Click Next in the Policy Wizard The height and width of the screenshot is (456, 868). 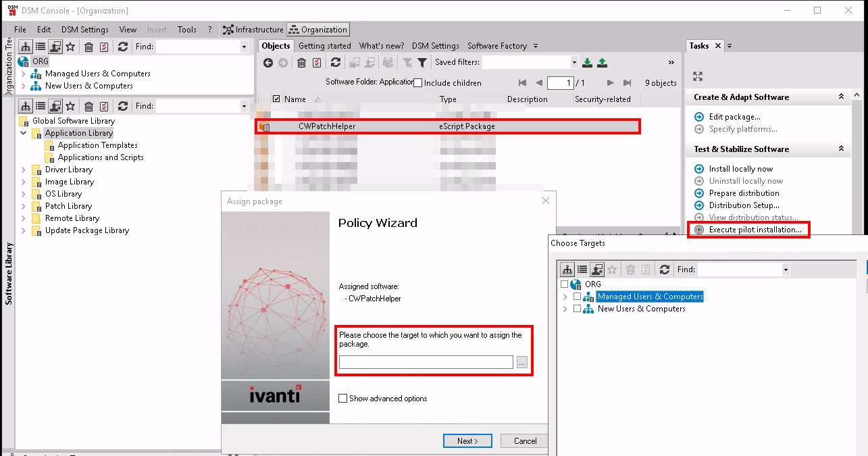pyautogui.click(x=467, y=441)
